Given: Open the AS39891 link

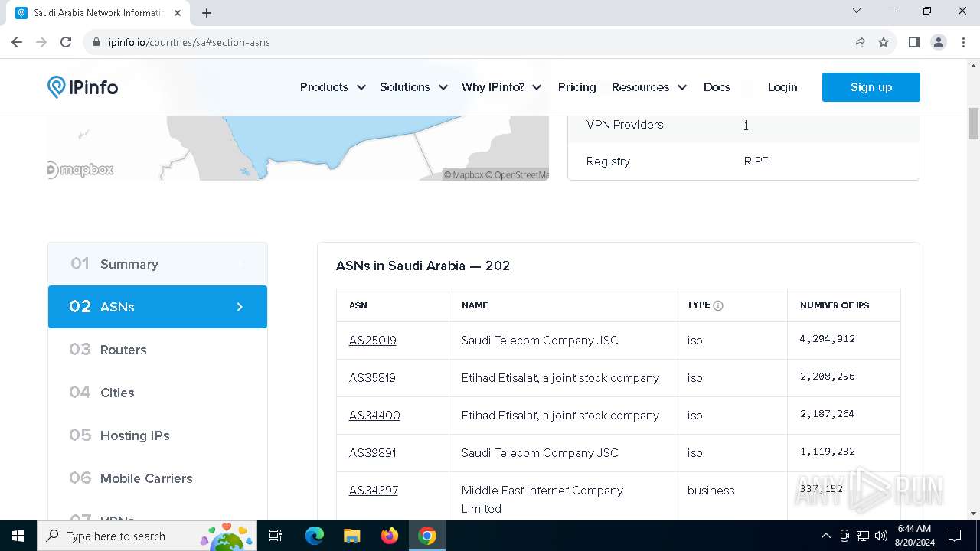Looking at the screenshot, I should [x=372, y=453].
